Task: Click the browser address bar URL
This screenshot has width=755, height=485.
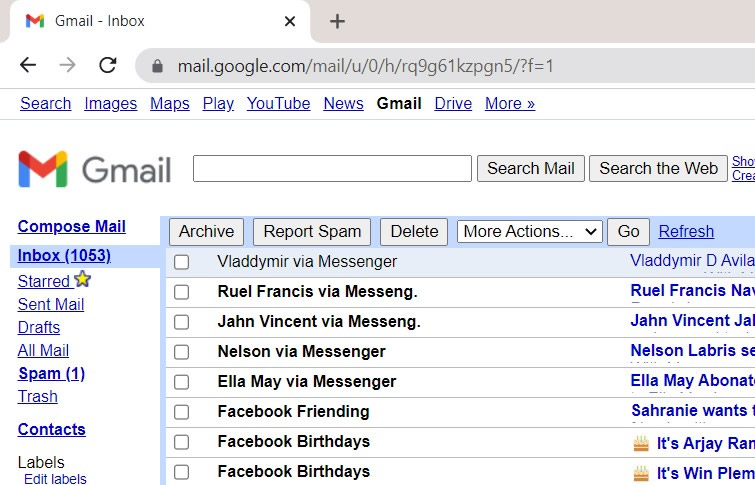Action: [x=366, y=66]
